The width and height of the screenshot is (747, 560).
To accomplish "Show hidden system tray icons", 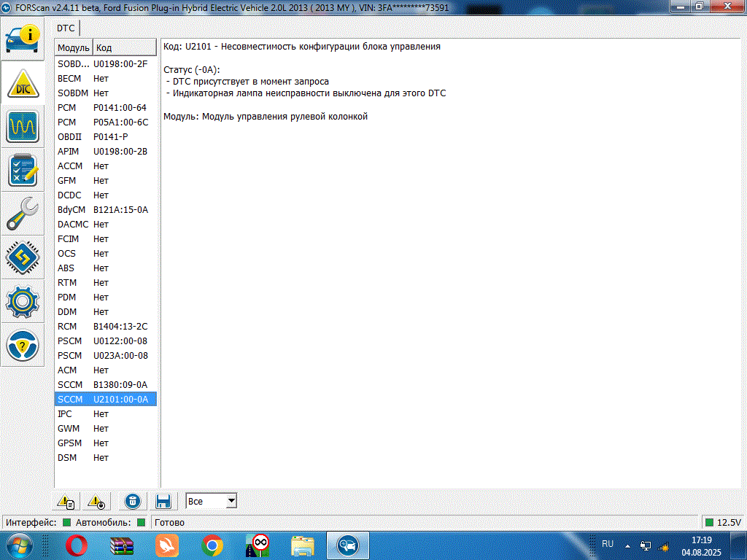I will 628,546.
